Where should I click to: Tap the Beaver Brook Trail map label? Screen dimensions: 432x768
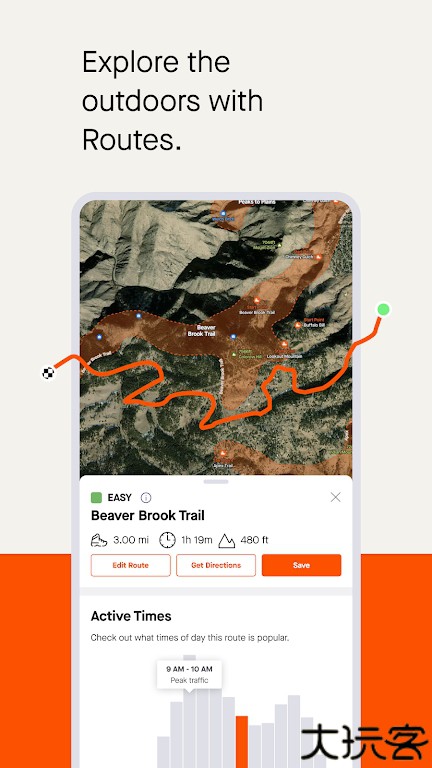pos(202,330)
